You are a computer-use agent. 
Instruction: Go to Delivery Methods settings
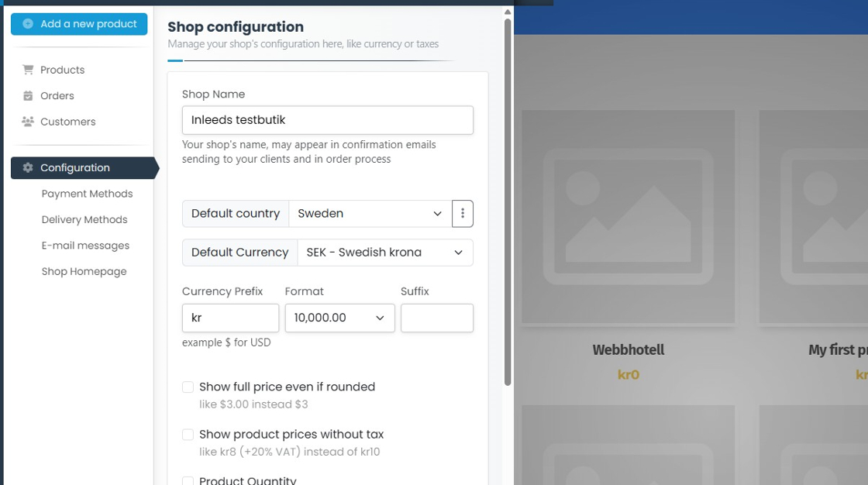click(x=84, y=220)
